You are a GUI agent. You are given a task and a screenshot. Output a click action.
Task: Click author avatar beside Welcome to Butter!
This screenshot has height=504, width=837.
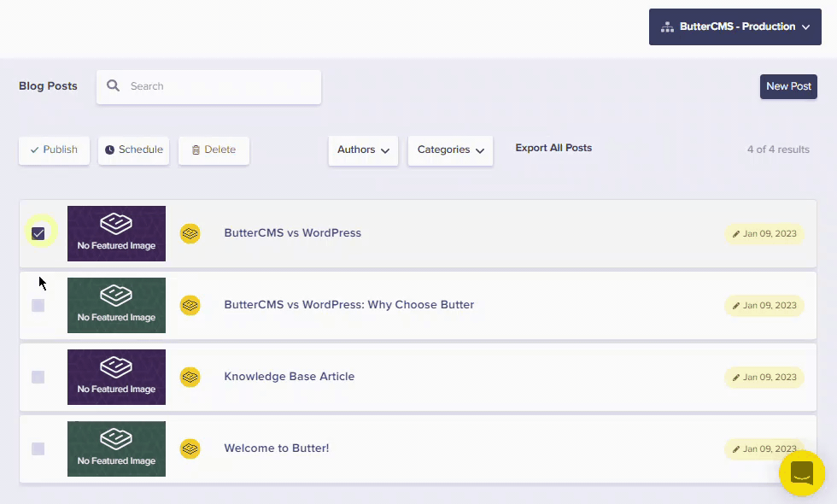[x=190, y=448]
